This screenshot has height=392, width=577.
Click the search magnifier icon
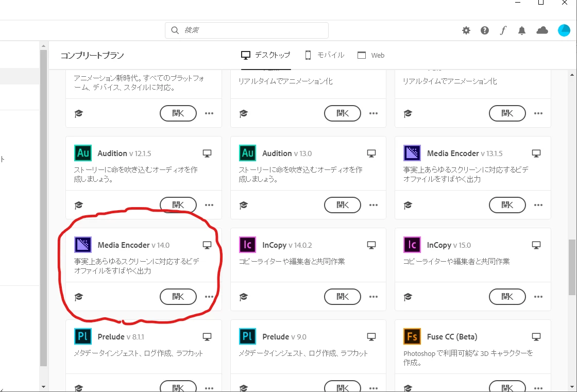coord(175,30)
